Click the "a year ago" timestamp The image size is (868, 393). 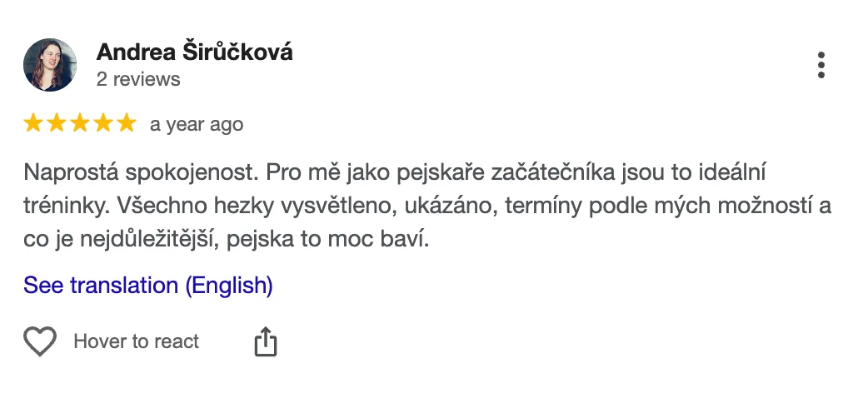pos(197,125)
